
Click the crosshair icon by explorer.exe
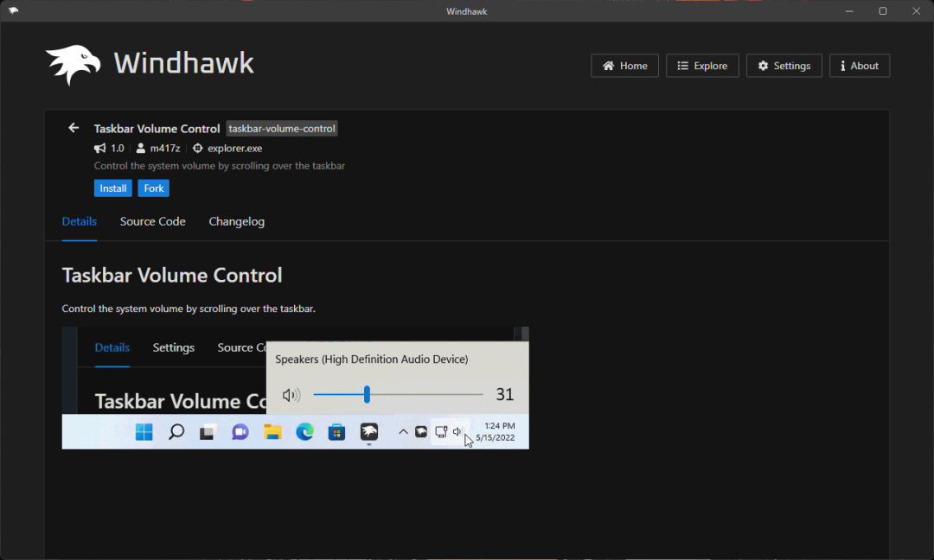coord(198,148)
